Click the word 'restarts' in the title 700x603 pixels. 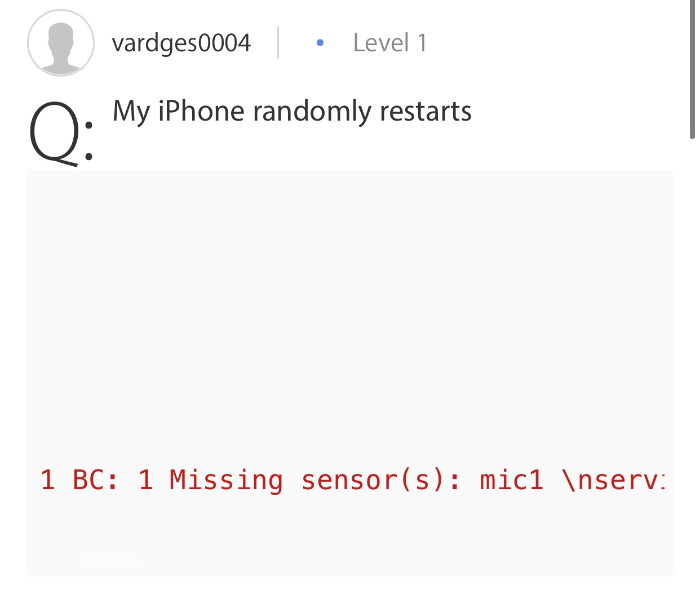(x=426, y=111)
